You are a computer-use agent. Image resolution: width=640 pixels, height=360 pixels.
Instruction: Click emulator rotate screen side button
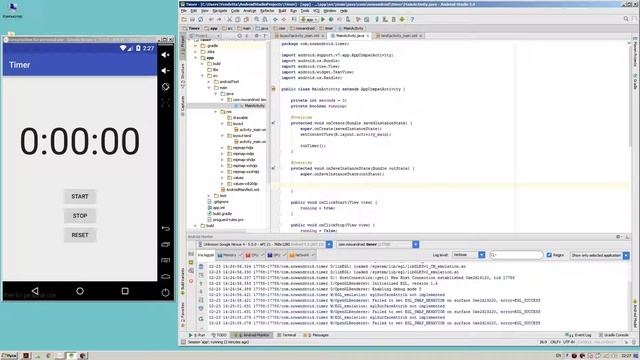tap(165, 87)
